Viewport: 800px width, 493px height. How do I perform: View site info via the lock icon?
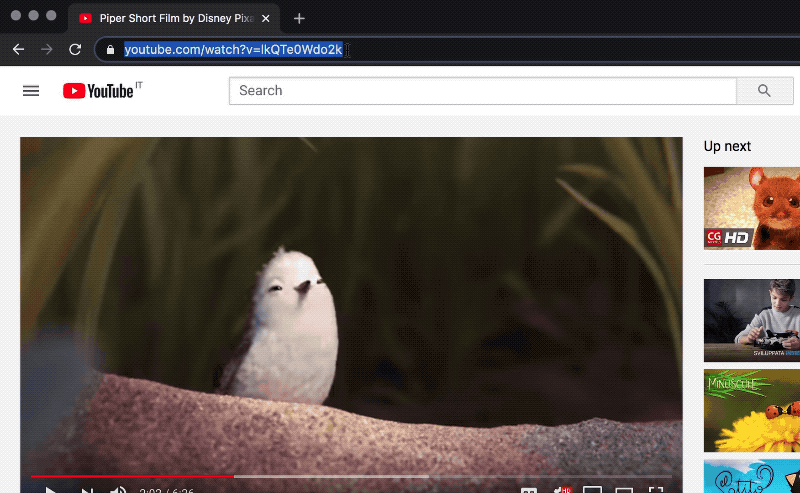point(110,50)
